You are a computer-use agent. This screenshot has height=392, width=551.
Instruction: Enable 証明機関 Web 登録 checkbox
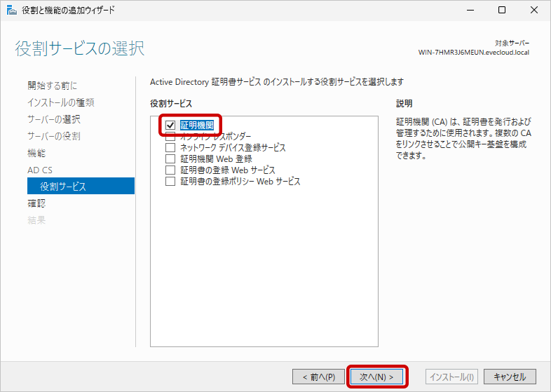click(170, 159)
